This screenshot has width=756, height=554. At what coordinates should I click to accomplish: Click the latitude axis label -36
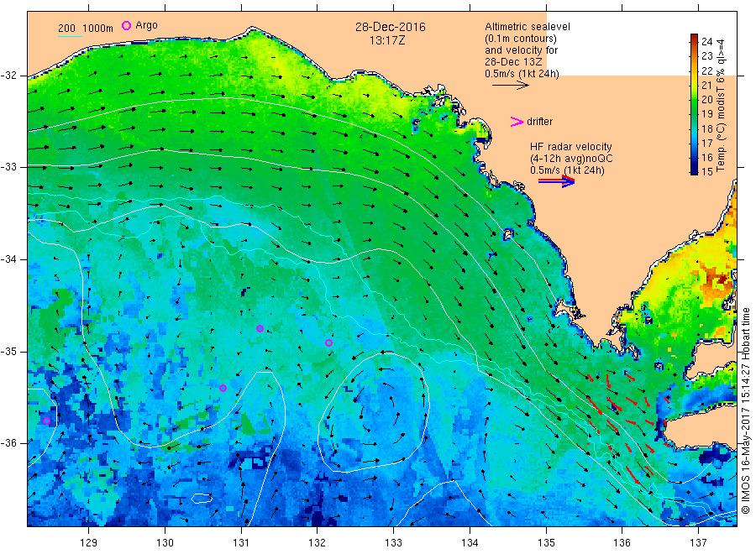[8, 442]
